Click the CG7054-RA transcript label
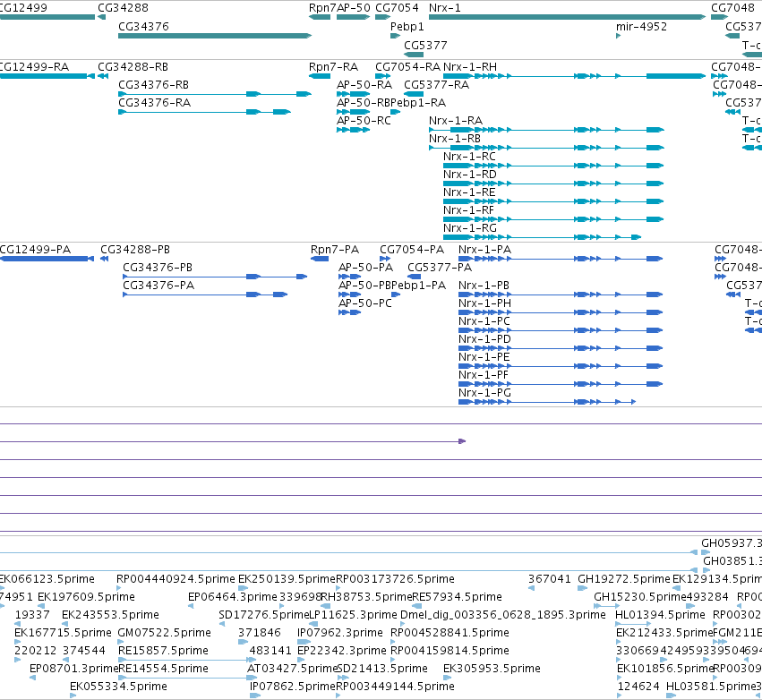Screen dimensions: 762x700 (x=407, y=66)
